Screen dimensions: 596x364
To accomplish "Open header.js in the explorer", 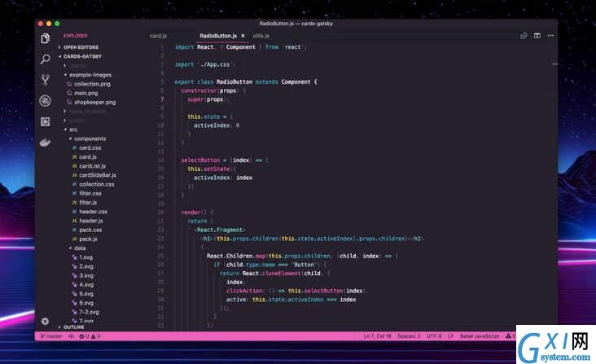I will click(91, 221).
